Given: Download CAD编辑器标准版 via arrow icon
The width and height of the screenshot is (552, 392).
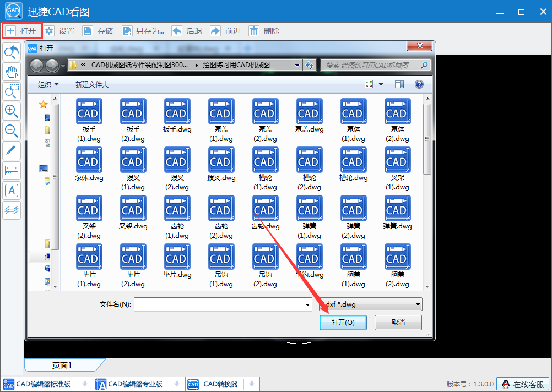Looking at the screenshot, I should (85, 384).
